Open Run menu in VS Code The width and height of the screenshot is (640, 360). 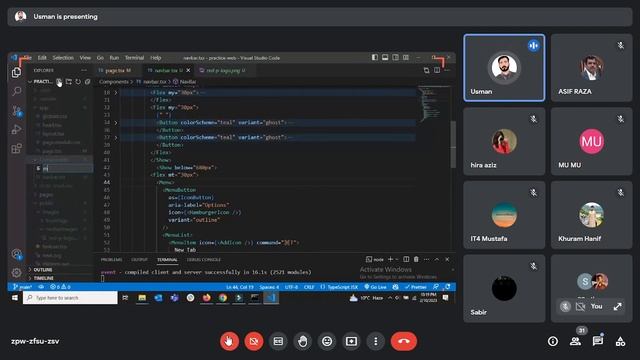pos(114,58)
